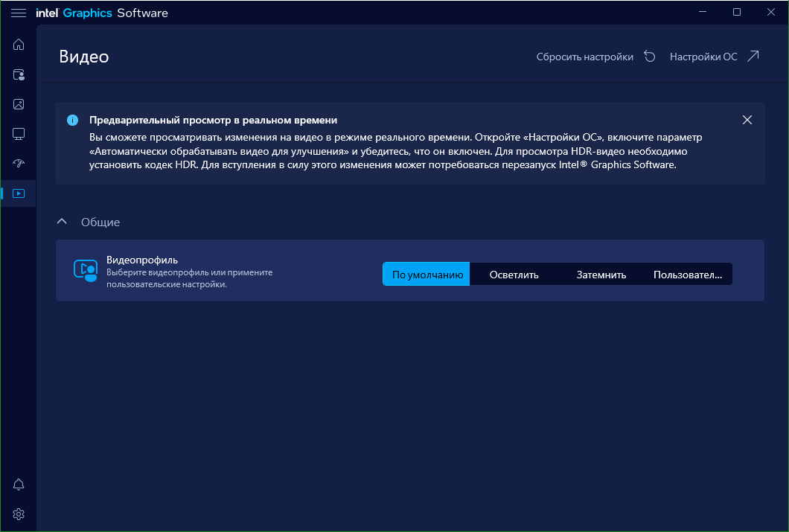Select the Video section play icon

point(19,193)
